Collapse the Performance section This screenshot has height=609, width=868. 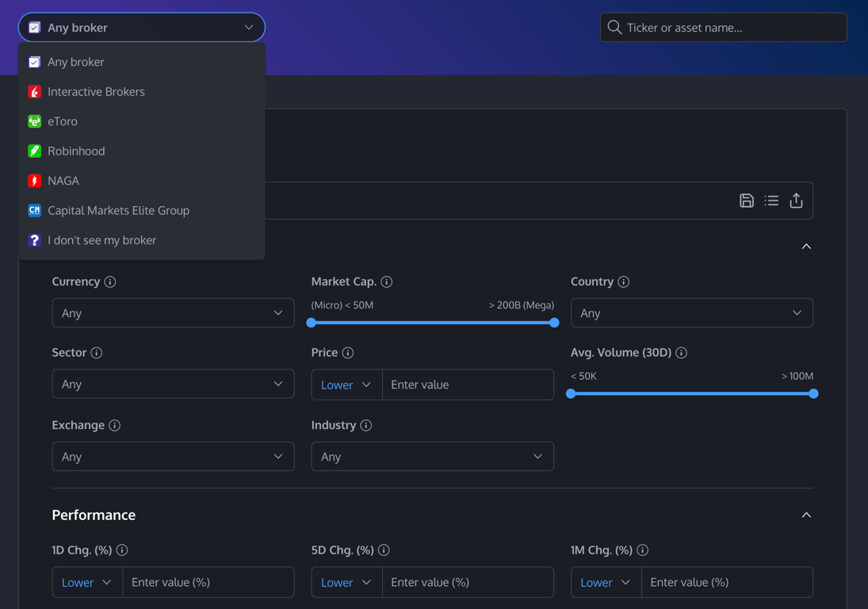pos(806,515)
